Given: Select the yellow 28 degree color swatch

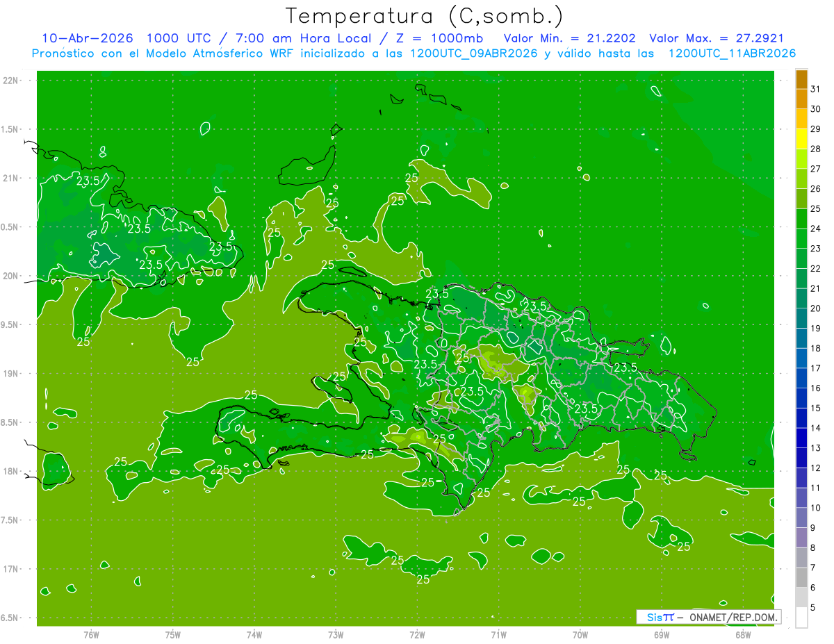Looking at the screenshot, I should point(801,140).
